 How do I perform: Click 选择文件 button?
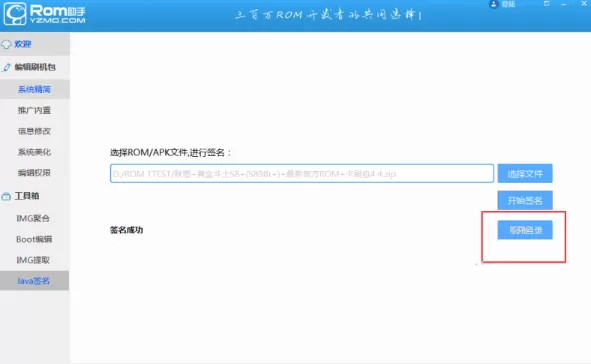[525, 173]
